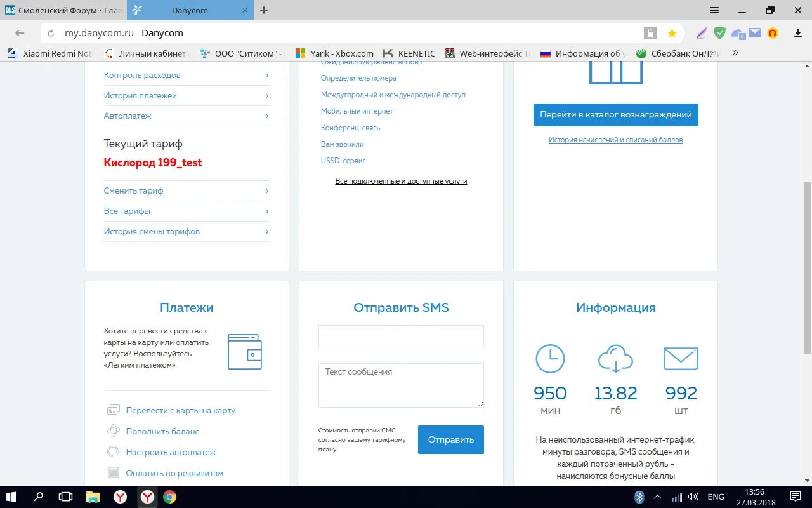Click the clock icon above 950 мин
Image resolution: width=812 pixels, height=508 pixels.
click(x=550, y=359)
